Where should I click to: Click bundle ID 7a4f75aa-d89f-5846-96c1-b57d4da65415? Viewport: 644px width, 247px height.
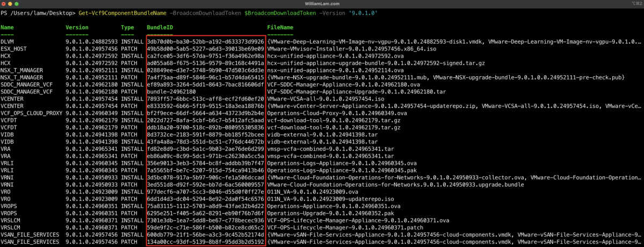[205, 77]
